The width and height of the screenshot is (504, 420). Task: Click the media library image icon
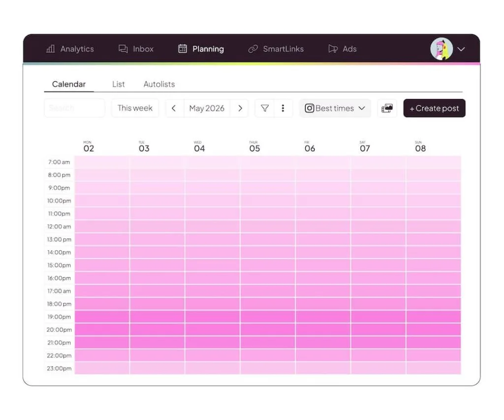tap(387, 108)
